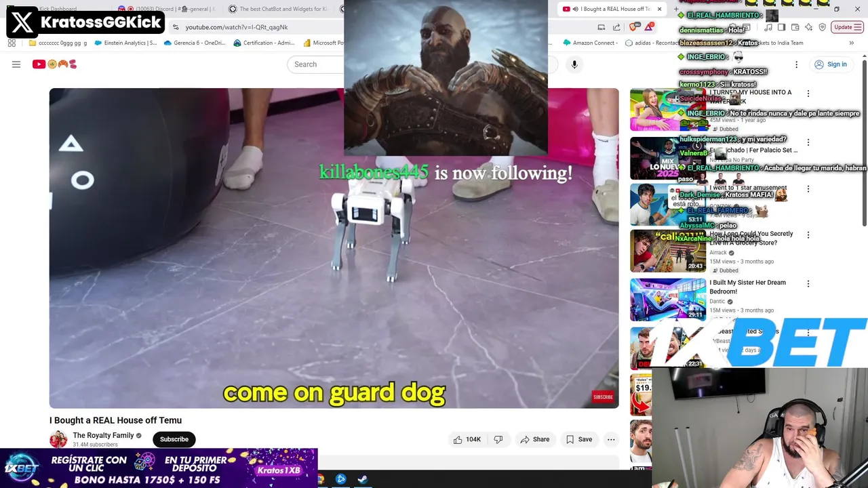This screenshot has height=488, width=868.
Task: Open the Brave Shields lion icon
Action: pyautogui.click(x=633, y=27)
